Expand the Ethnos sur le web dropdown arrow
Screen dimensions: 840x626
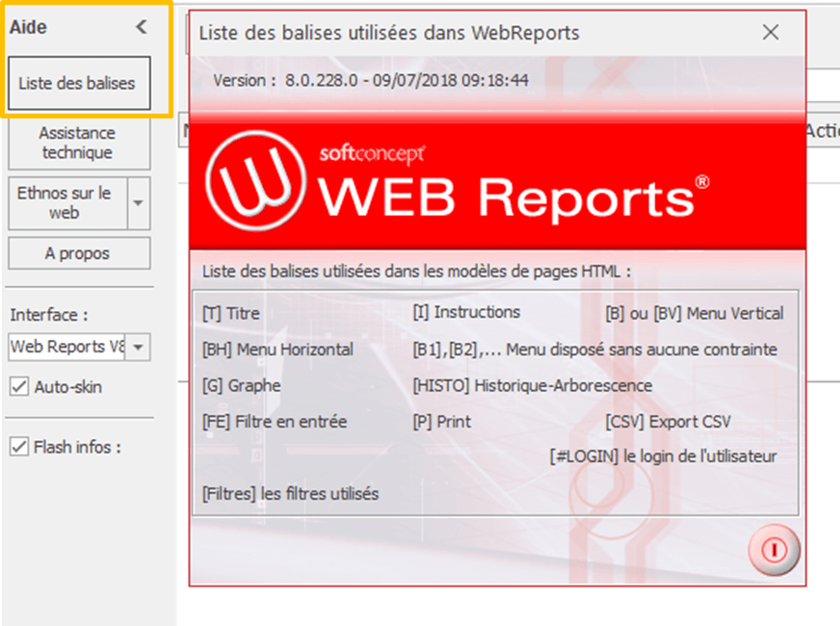[138, 203]
